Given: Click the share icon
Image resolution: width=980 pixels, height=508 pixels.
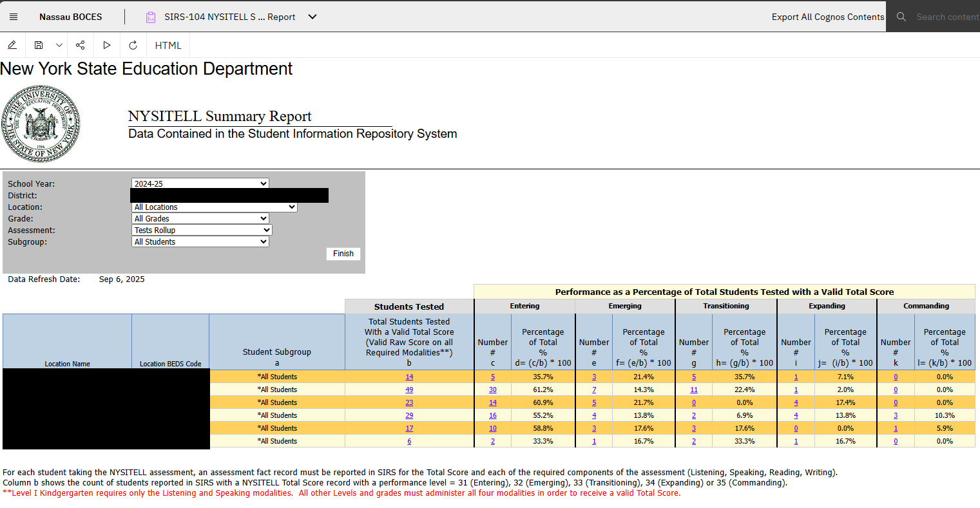Looking at the screenshot, I should (x=80, y=45).
